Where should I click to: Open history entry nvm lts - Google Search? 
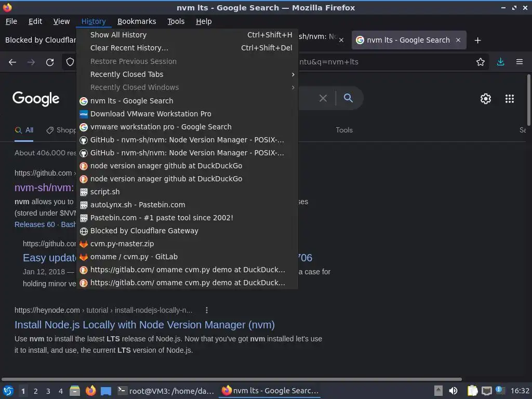[x=187, y=101]
